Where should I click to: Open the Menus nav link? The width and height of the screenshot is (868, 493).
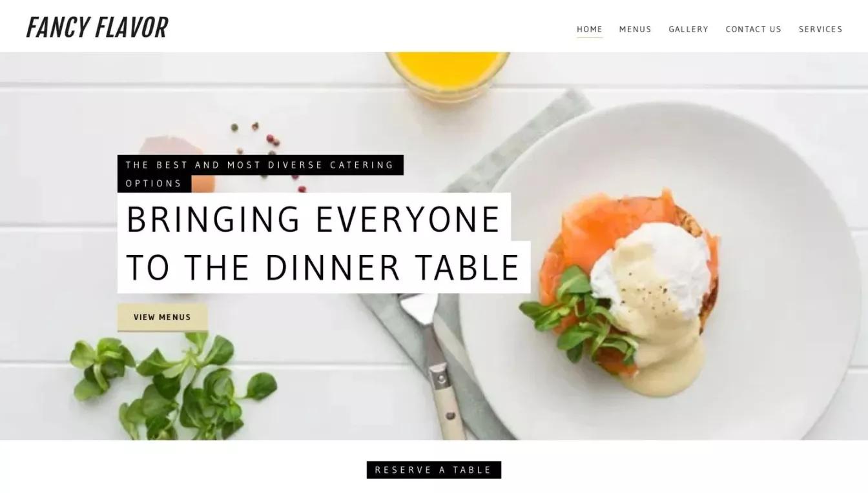pos(635,29)
